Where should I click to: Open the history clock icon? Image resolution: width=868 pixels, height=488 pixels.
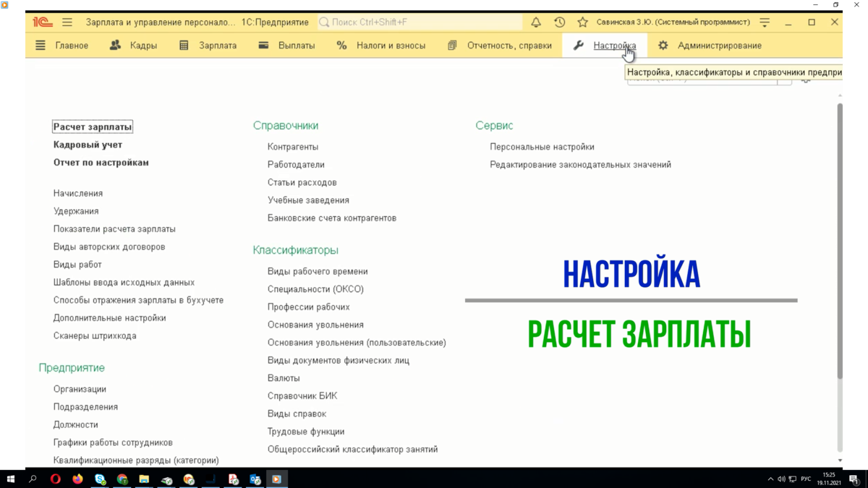[559, 22]
